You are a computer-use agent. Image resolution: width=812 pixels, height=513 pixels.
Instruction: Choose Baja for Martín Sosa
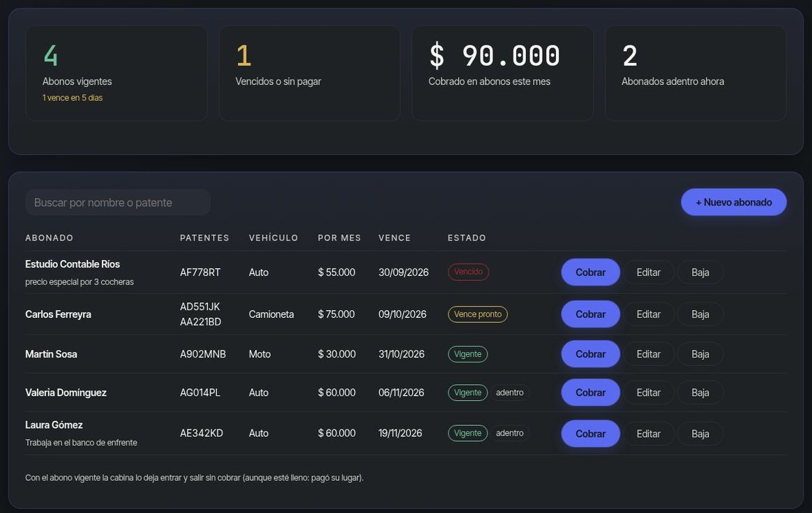(700, 354)
